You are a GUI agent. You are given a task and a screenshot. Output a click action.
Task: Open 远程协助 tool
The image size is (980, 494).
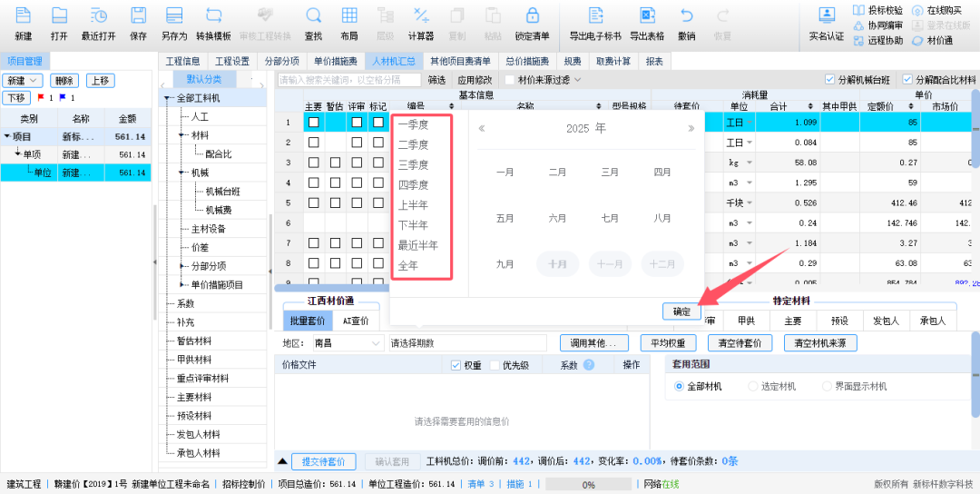click(x=877, y=41)
